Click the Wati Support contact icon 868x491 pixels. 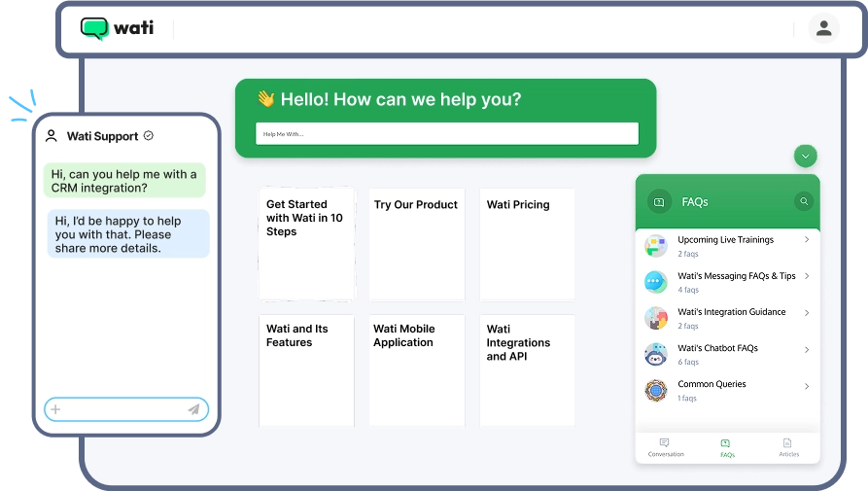(52, 136)
